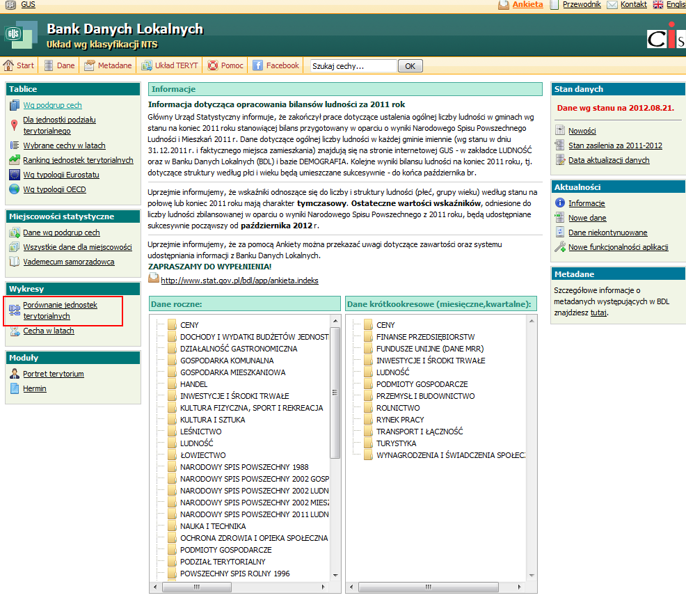Click the Ankieta link at top

tap(527, 4)
